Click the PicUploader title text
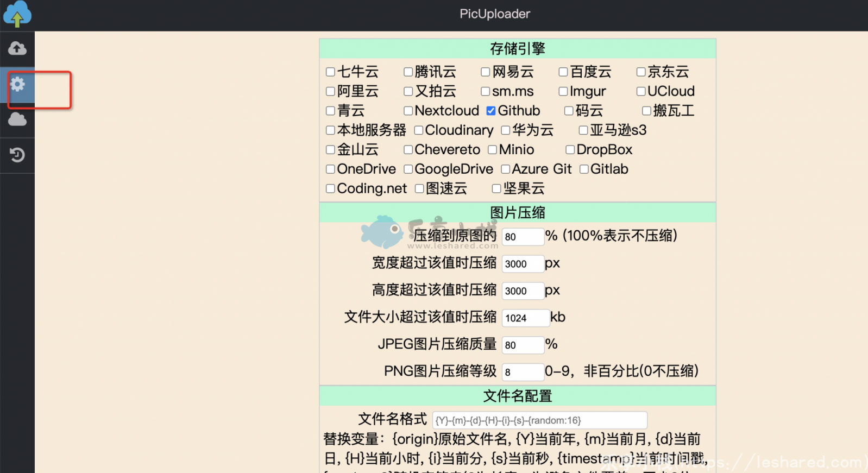This screenshot has height=473, width=868. pos(495,14)
